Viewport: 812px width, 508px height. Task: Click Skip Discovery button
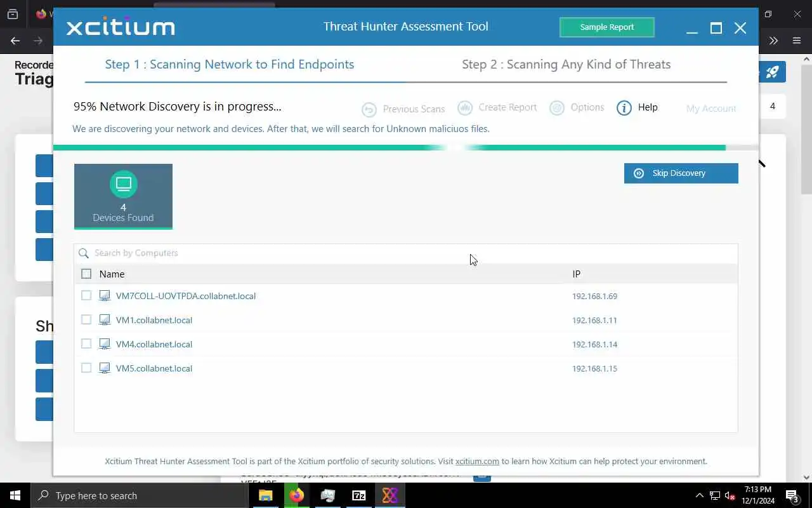[x=681, y=173]
